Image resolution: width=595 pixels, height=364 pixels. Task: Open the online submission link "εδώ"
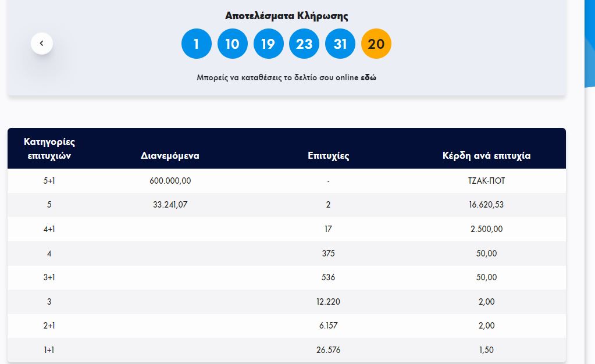(368, 77)
